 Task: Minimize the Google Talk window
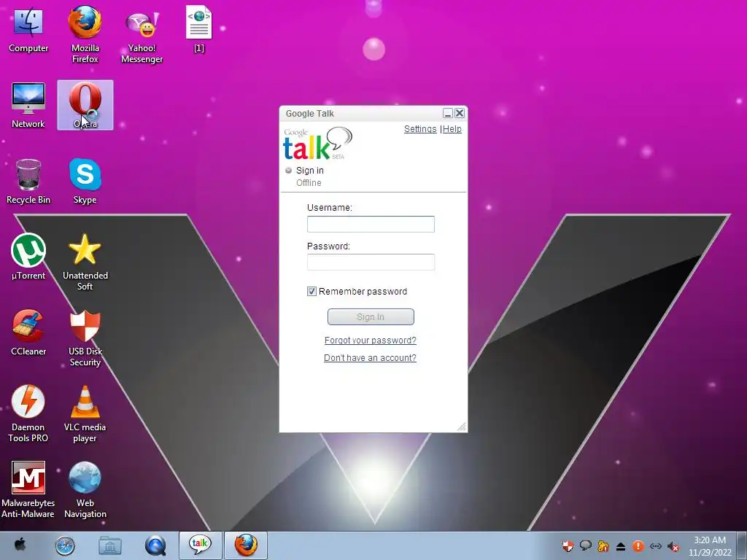click(447, 113)
